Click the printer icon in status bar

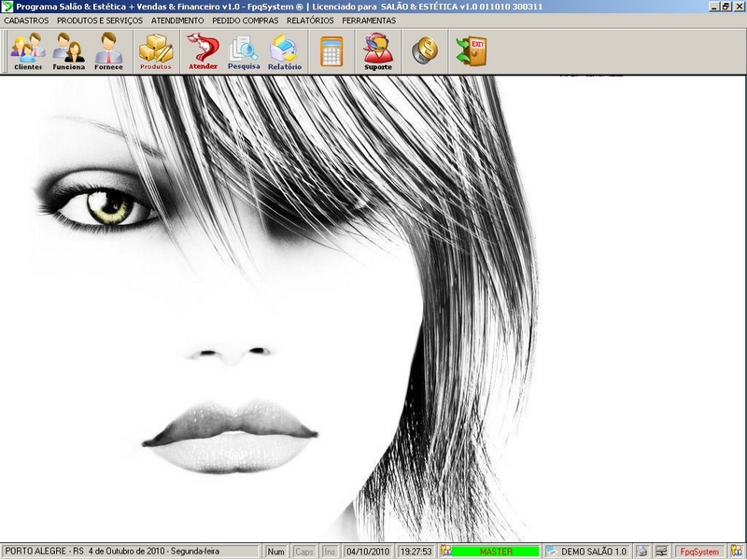pos(641,552)
